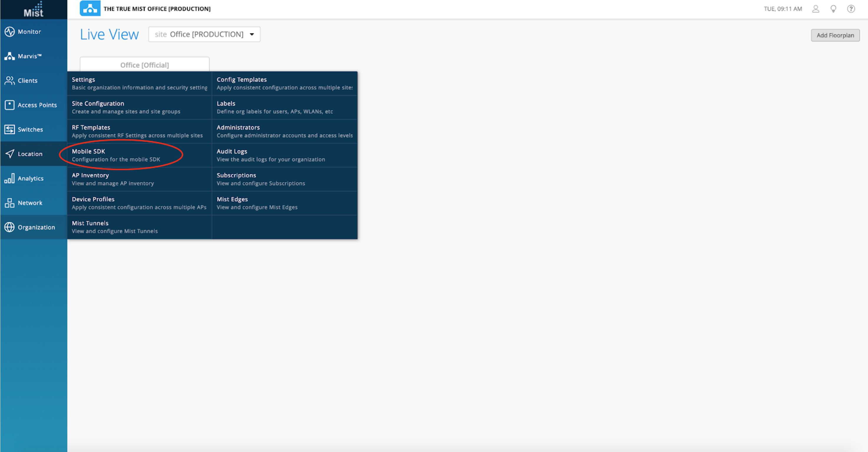Open Mobile SDK menu entry
The image size is (868, 452).
coord(115,155)
